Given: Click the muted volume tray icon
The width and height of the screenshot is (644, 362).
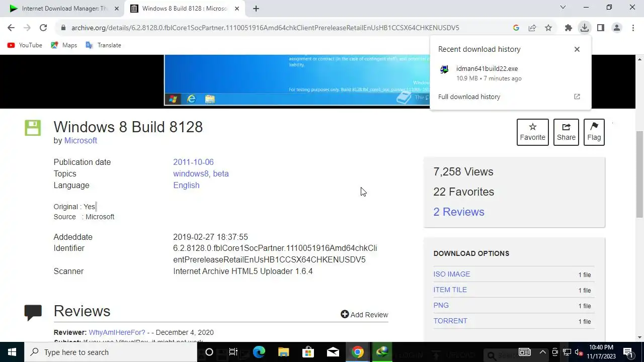Looking at the screenshot, I should (x=579, y=352).
